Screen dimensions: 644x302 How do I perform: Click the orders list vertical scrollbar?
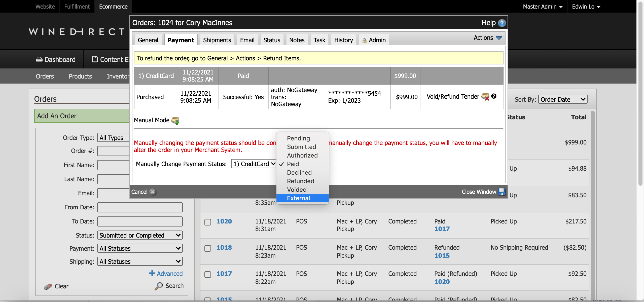[592, 201]
